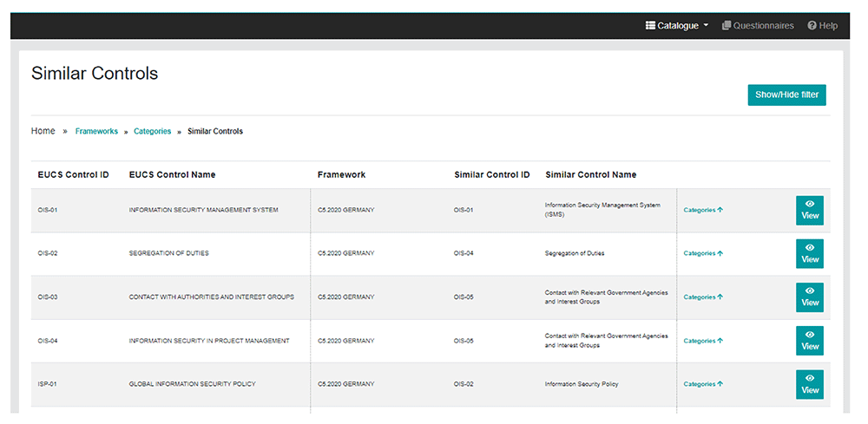Click Segregation of Duties similar control name

pos(575,253)
